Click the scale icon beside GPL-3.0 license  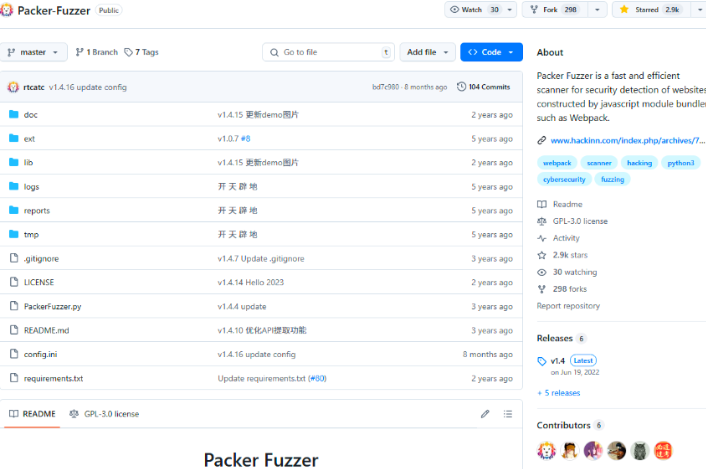[542, 221]
